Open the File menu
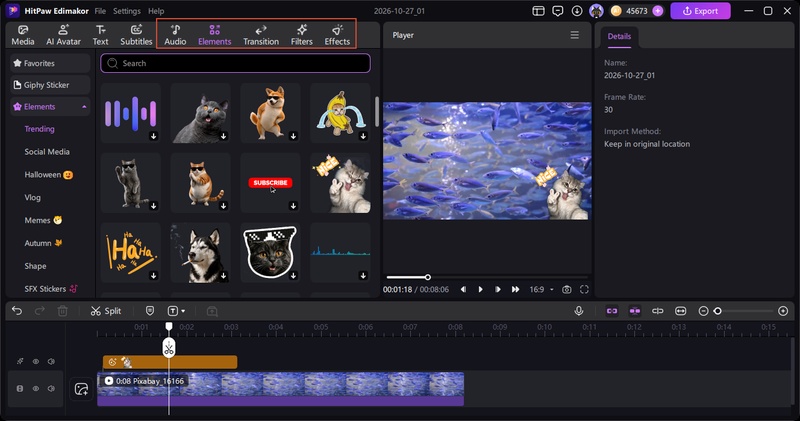The width and height of the screenshot is (800, 421). 100,11
